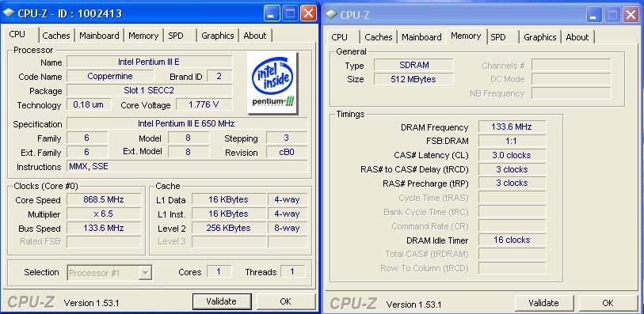Click the DRAM Idle Timer value '16 clocks'
The width and height of the screenshot is (644, 314).
click(x=512, y=240)
